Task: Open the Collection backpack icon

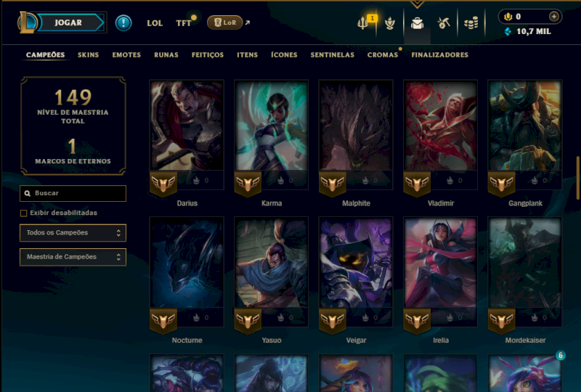Action: click(x=417, y=23)
